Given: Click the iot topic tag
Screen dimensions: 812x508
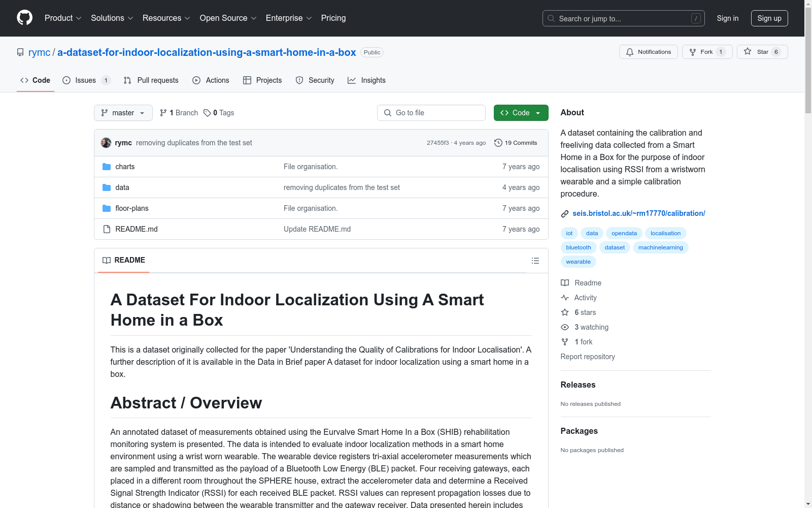Looking at the screenshot, I should [569, 233].
